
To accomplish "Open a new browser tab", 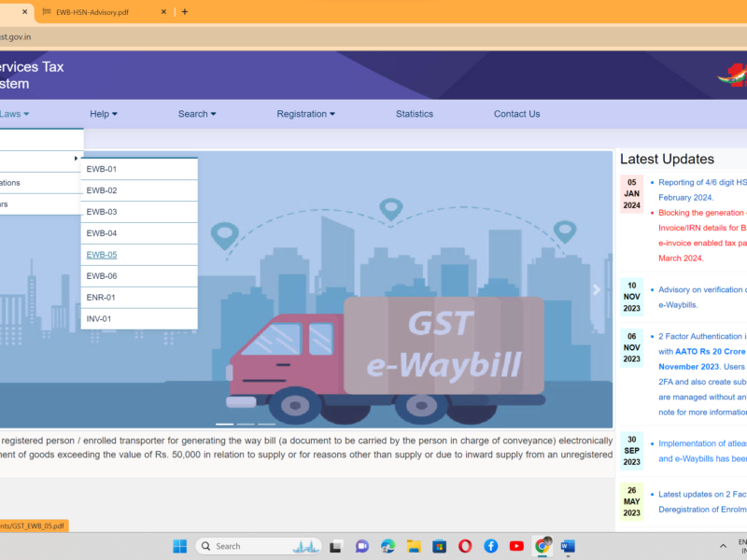I will click(x=185, y=12).
